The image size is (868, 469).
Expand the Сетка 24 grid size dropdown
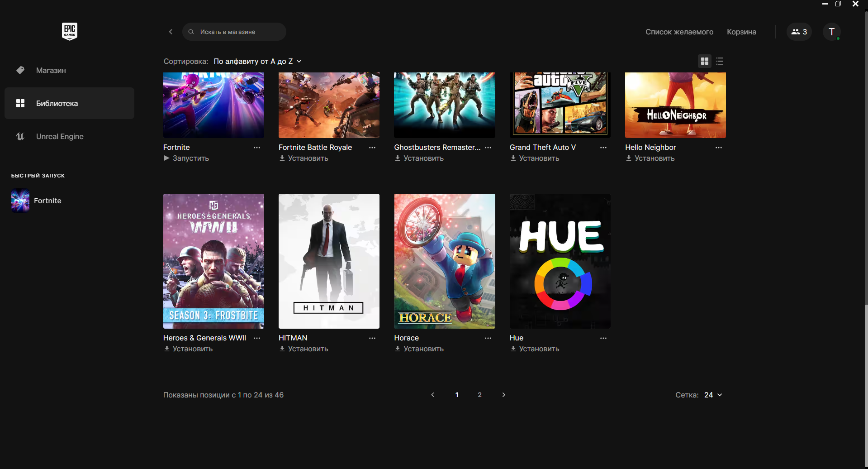click(x=713, y=395)
